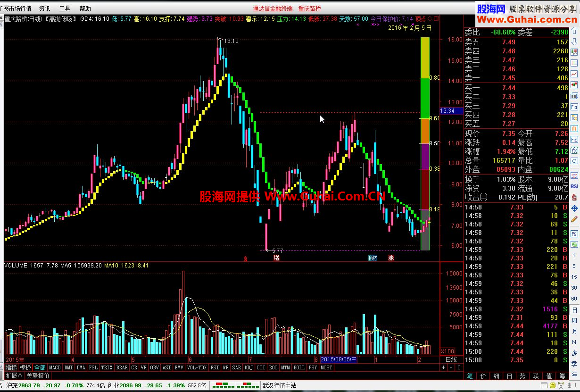The image size is (580, 392).
Task: Click the 卖一 price 7.45 in order book
Action: click(x=509, y=78)
